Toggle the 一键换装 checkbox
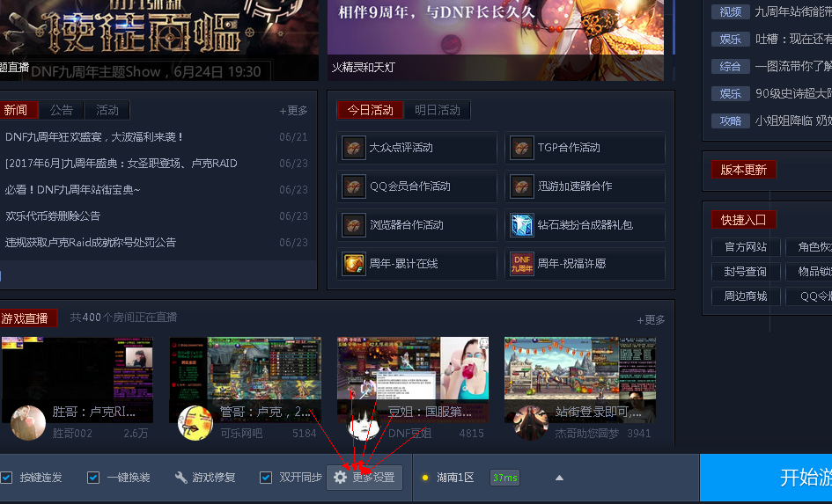This screenshot has width=832, height=504. tap(92, 478)
